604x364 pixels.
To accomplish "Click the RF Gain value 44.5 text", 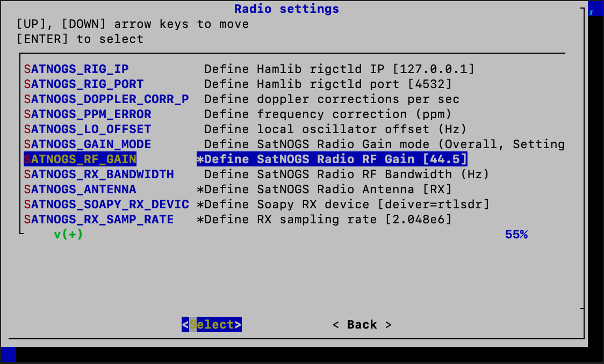I will point(446,159).
